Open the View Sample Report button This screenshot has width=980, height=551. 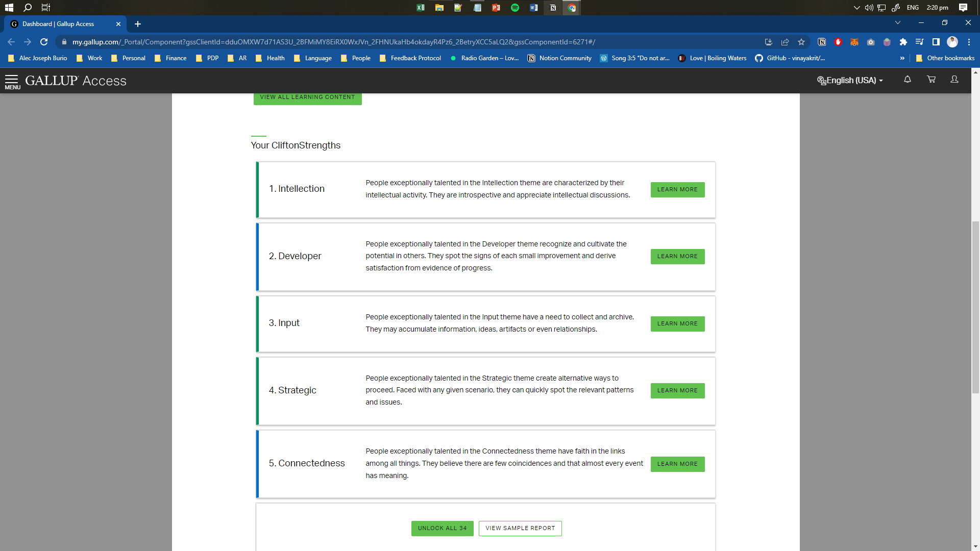coord(520,528)
